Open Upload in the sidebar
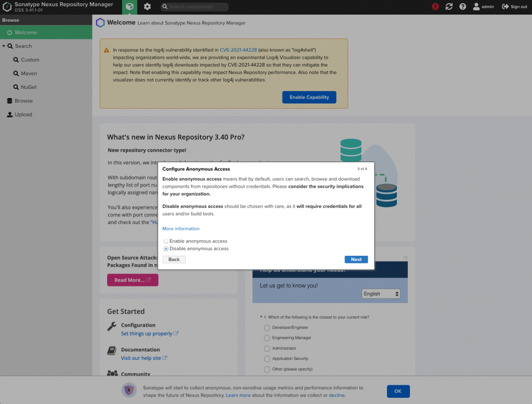Image resolution: width=532 pixels, height=404 pixels. [x=23, y=114]
